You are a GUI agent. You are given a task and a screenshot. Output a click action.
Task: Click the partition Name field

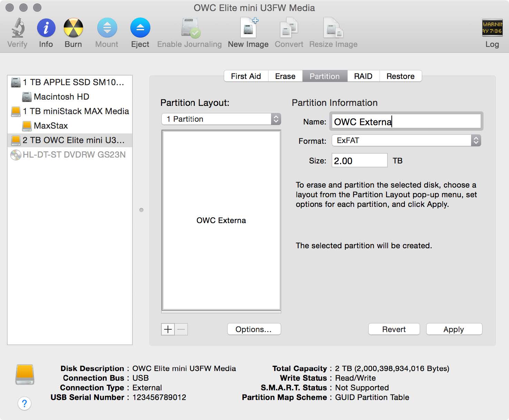[x=406, y=121]
